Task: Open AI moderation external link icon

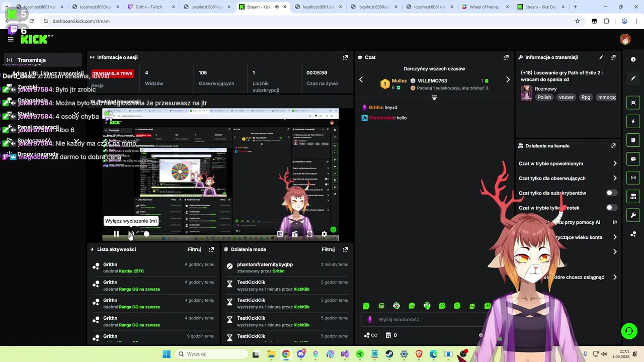Action: point(615,222)
